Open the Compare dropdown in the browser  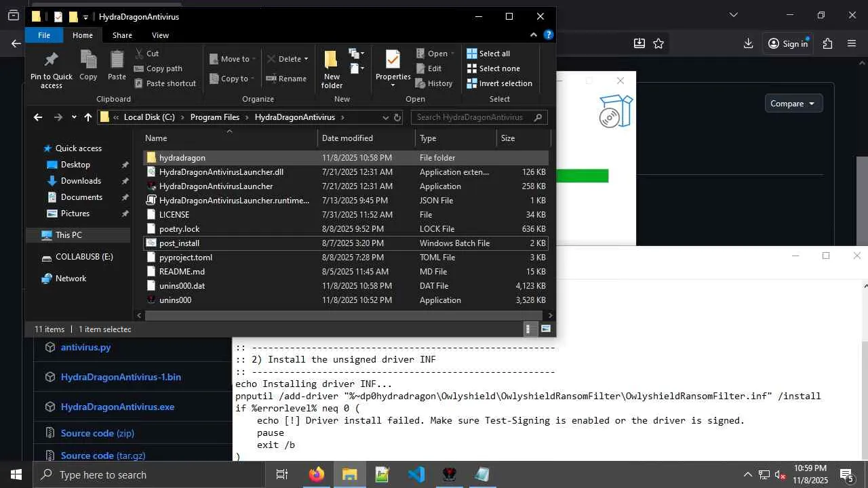(x=793, y=104)
